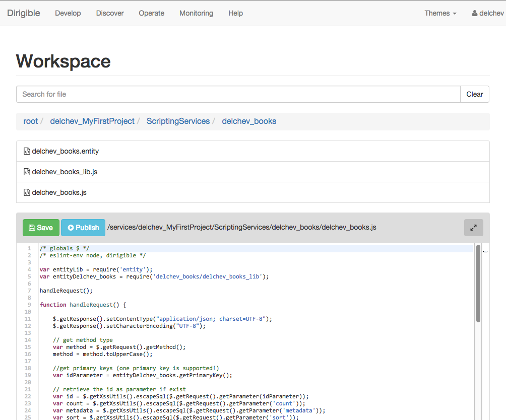This screenshot has width=506, height=420.
Task: Click the file path label in editor toolbar
Action: click(242, 227)
